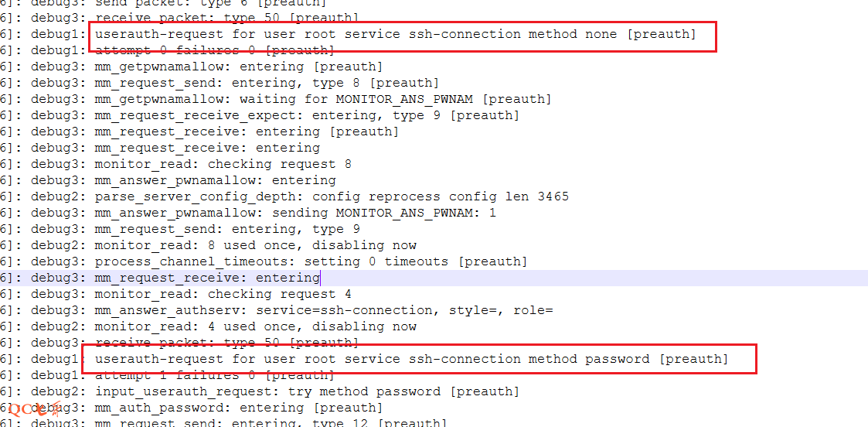
Task: Click the "input_userauth_request: try method password" line
Action: 307,391
